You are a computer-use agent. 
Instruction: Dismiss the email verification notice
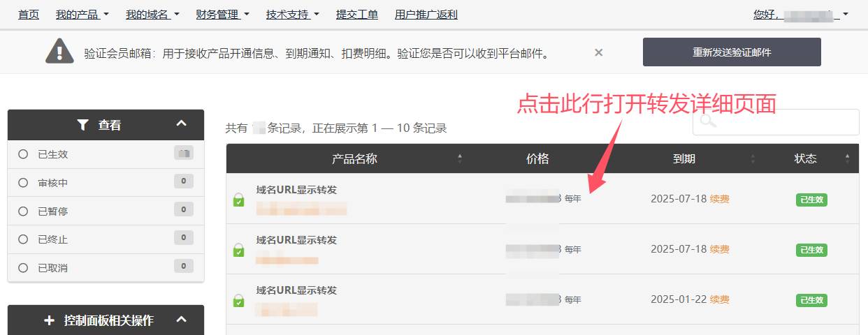(598, 52)
